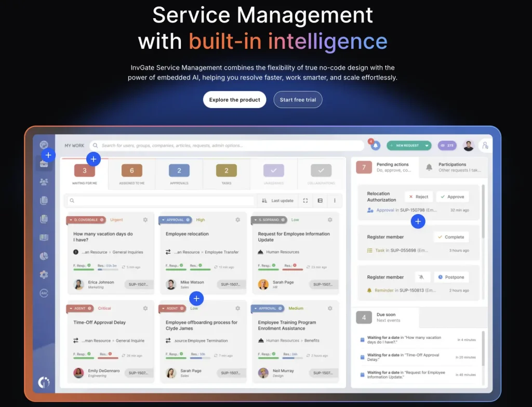Click the purple 273 counter pill
The height and width of the screenshot is (407, 532).
tap(447, 146)
